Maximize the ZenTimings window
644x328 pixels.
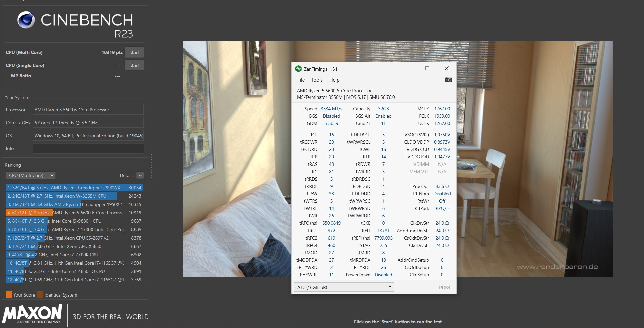tap(427, 68)
